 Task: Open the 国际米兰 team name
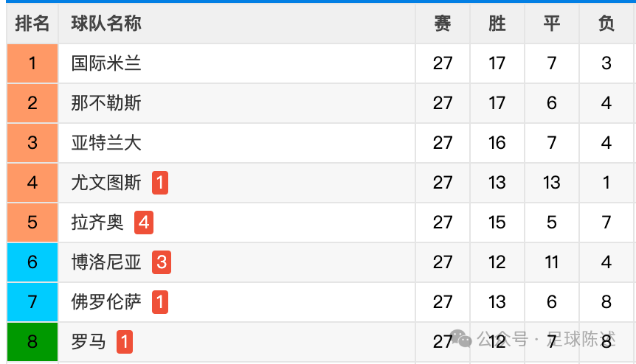pyautogui.click(x=106, y=63)
